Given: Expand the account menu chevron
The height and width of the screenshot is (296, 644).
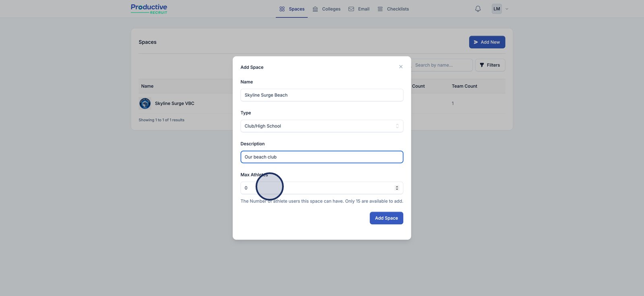Looking at the screenshot, I should [x=507, y=9].
